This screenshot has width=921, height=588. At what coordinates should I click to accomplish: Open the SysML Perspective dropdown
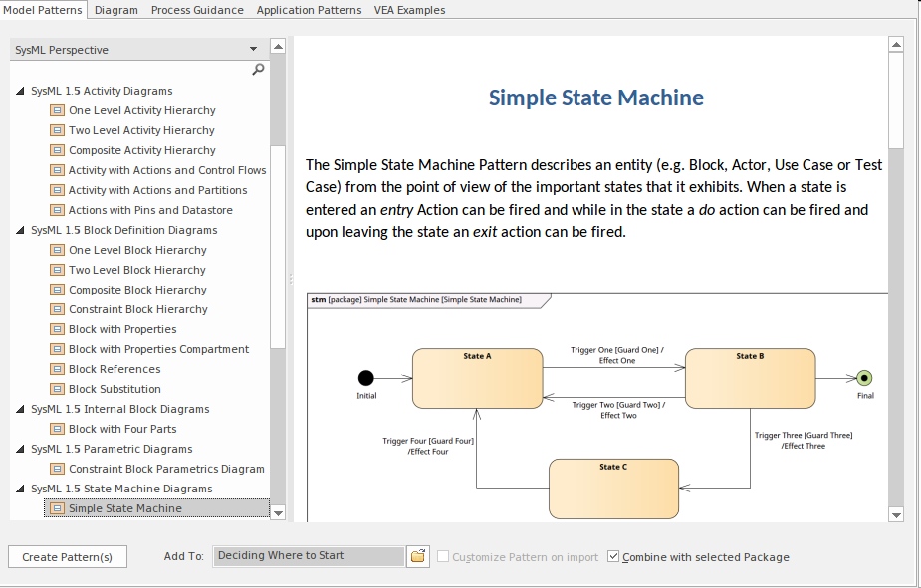point(254,50)
